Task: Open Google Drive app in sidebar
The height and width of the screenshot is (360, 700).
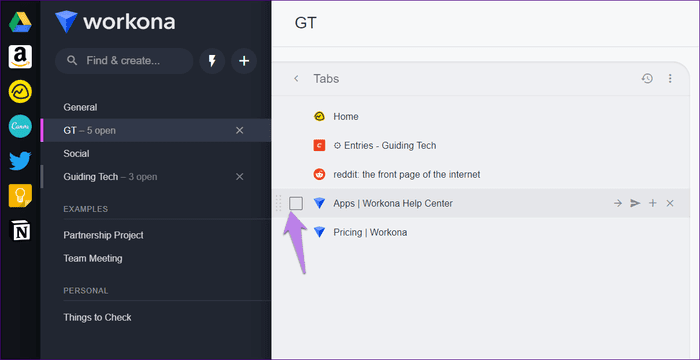Action: tap(20, 22)
